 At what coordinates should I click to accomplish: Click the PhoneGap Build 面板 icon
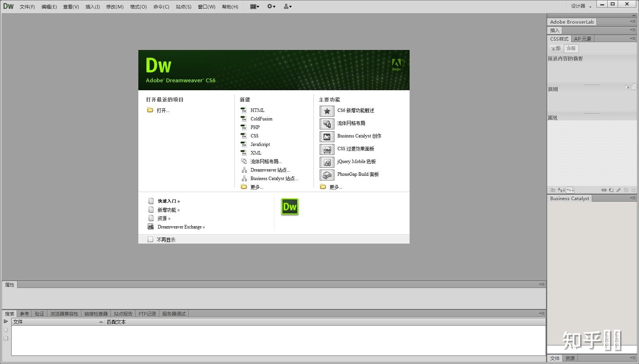pyautogui.click(x=327, y=175)
